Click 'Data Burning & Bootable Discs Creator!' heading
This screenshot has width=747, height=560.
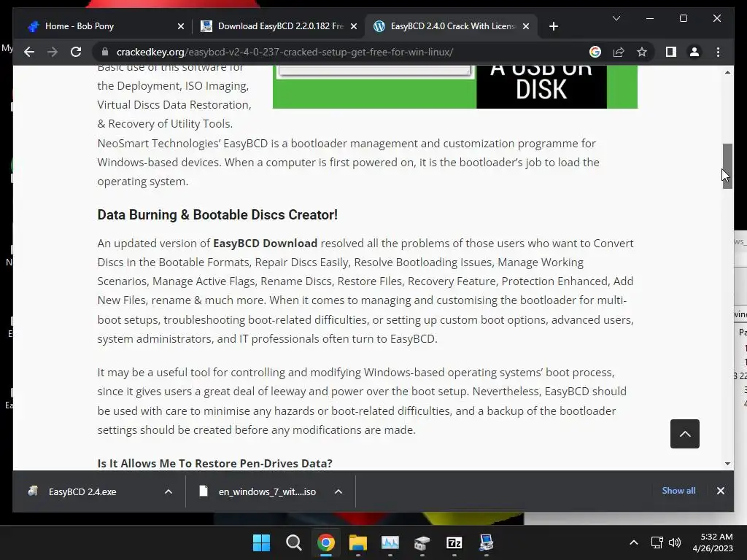point(217,215)
